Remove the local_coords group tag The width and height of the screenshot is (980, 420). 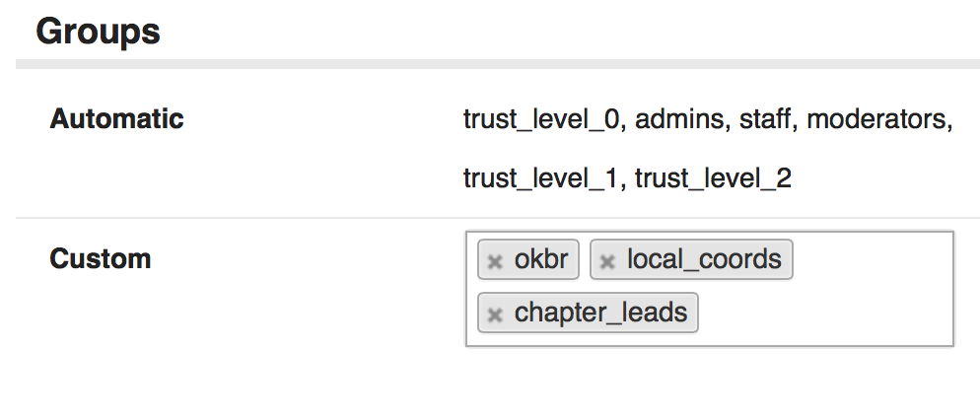click(607, 261)
